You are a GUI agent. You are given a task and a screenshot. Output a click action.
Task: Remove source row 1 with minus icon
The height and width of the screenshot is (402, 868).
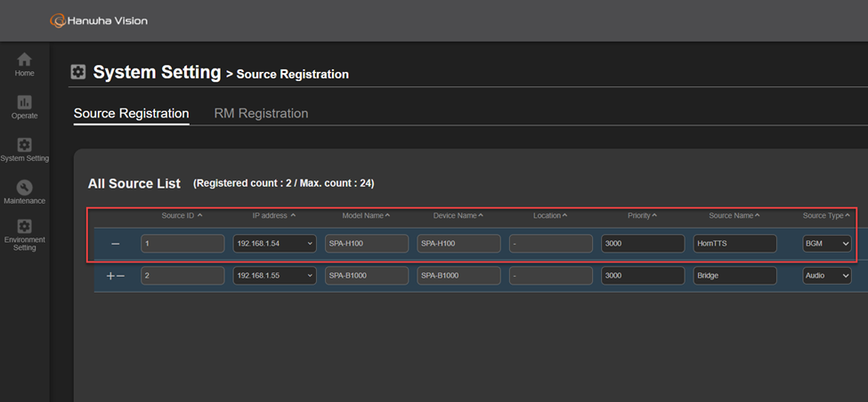click(115, 244)
